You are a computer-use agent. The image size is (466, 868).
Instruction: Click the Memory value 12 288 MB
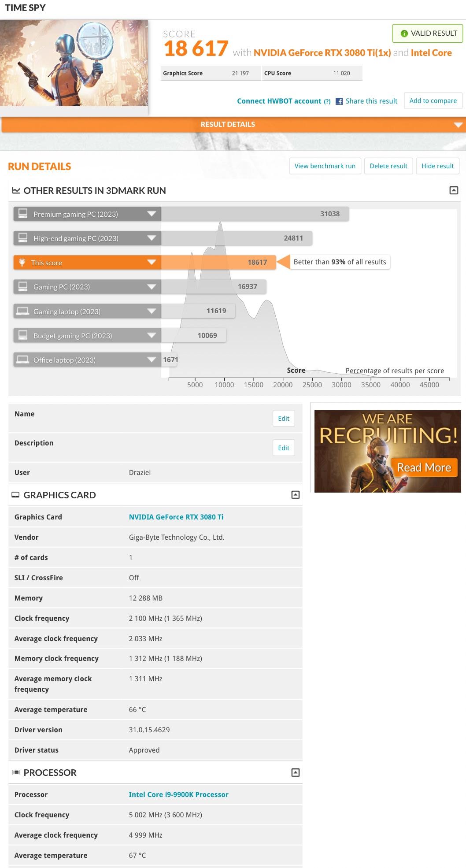click(146, 598)
